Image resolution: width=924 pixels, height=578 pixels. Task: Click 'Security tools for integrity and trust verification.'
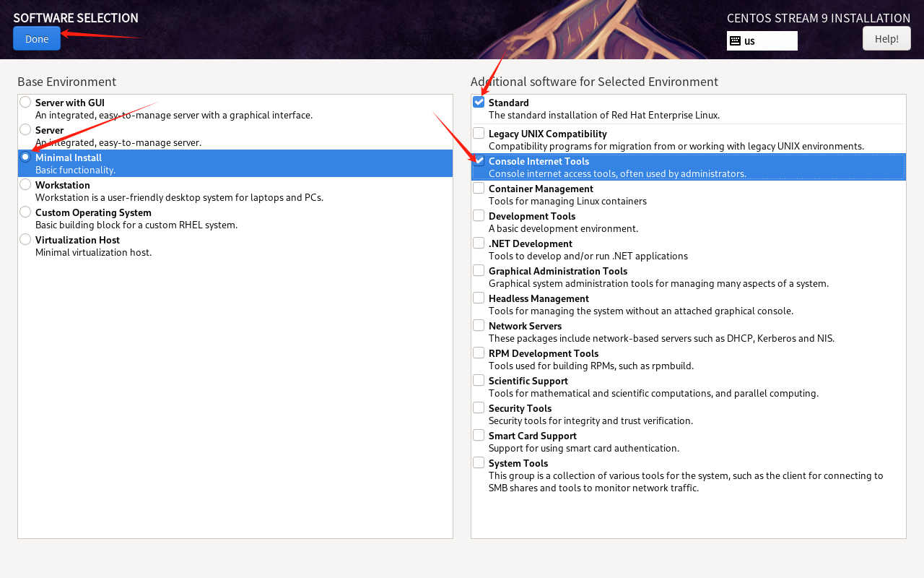click(590, 420)
